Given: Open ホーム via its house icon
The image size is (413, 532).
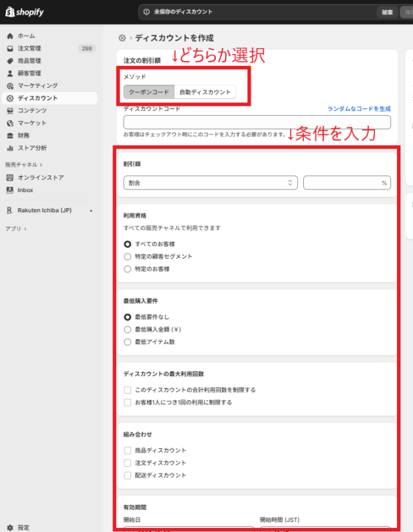Looking at the screenshot, I should [10, 36].
